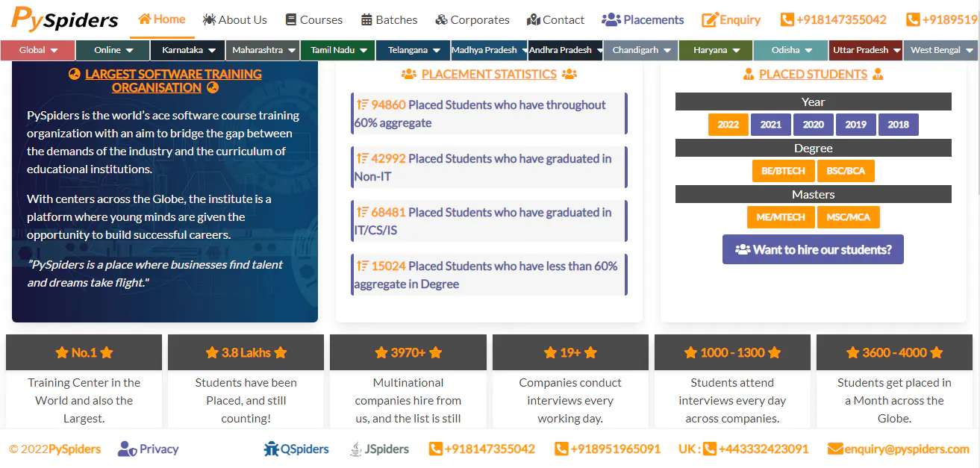The height and width of the screenshot is (468, 980).
Task: Select the 2019 year filter button
Action: (x=855, y=125)
